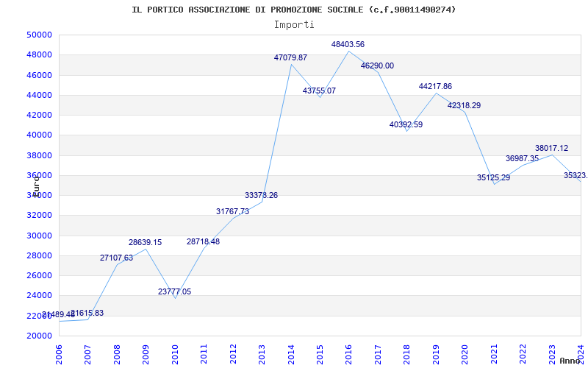Select the Importi subtitle text
Screen dimensions: 588x368
pyautogui.click(x=294, y=25)
